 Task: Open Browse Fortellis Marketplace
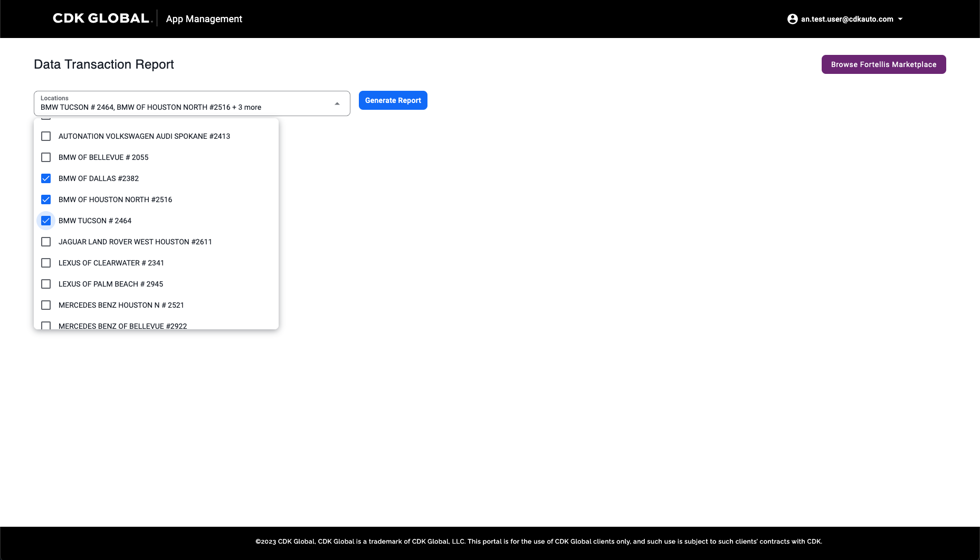(x=884, y=64)
